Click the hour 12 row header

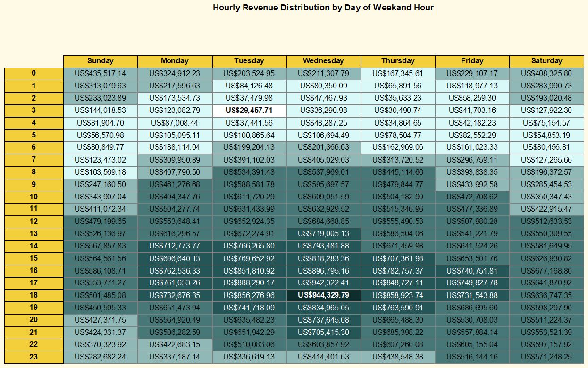[x=34, y=221]
